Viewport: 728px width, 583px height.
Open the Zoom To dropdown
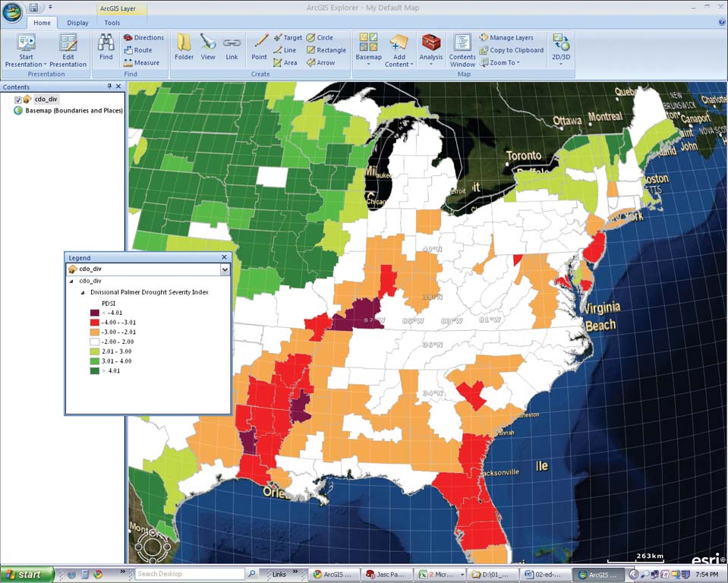point(500,63)
